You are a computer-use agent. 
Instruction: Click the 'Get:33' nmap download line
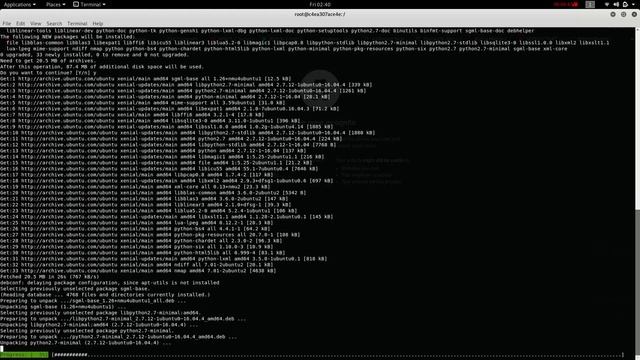coord(138,271)
